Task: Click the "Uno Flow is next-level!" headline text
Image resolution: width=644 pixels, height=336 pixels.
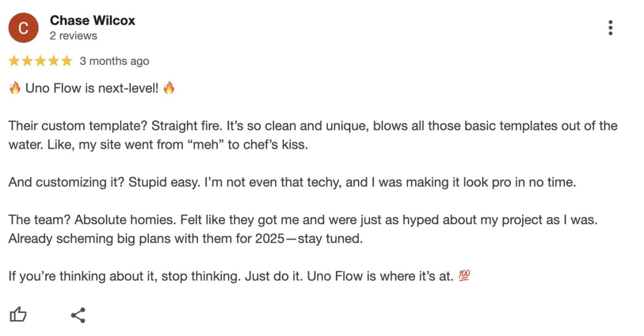Action: pos(92,89)
